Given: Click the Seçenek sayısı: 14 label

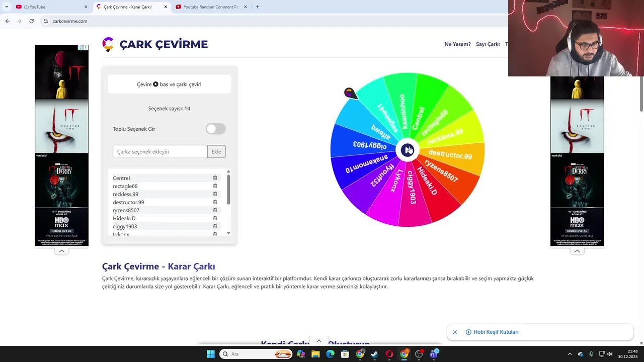Looking at the screenshot, I should 169,109.
